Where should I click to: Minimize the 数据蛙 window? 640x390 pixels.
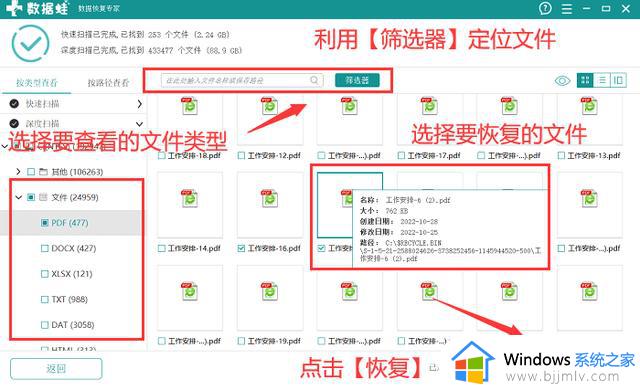(587, 9)
